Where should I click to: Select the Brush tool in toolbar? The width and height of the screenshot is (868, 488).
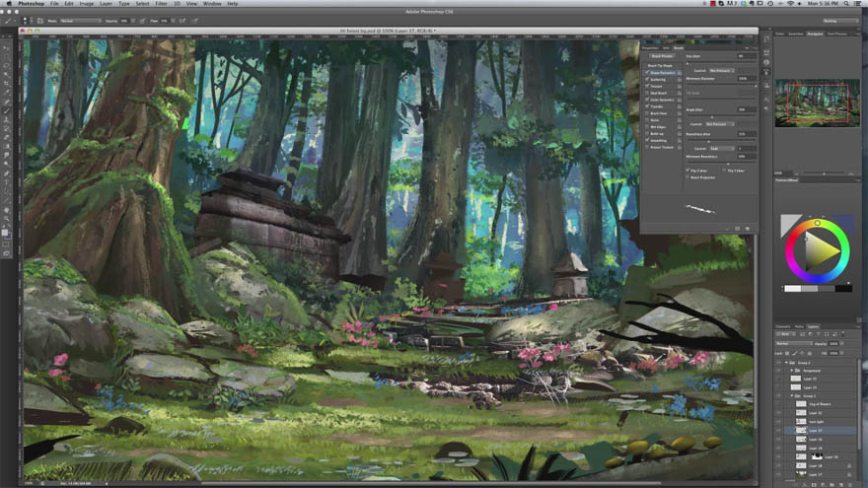tap(7, 110)
